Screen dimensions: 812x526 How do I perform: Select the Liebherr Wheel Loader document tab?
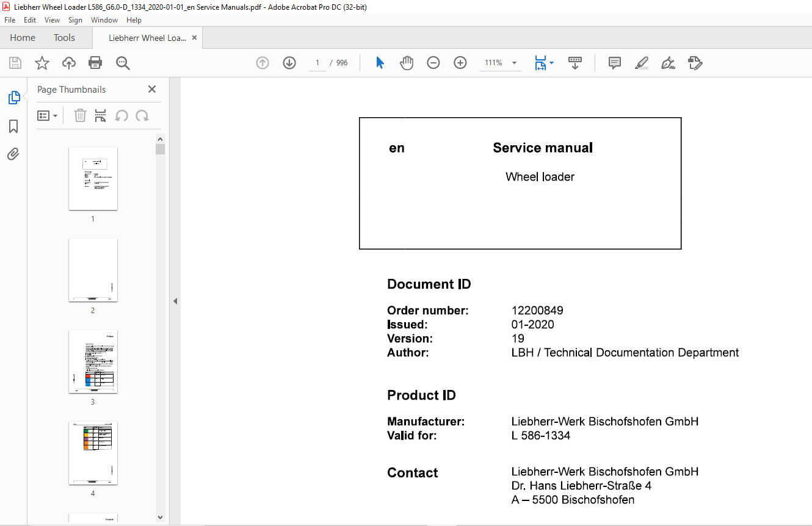pyautogui.click(x=148, y=38)
